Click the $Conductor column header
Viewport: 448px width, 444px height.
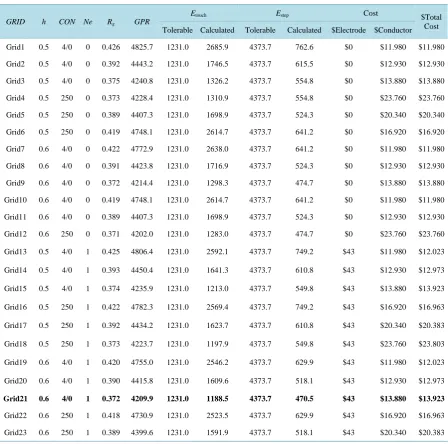(x=393, y=30)
